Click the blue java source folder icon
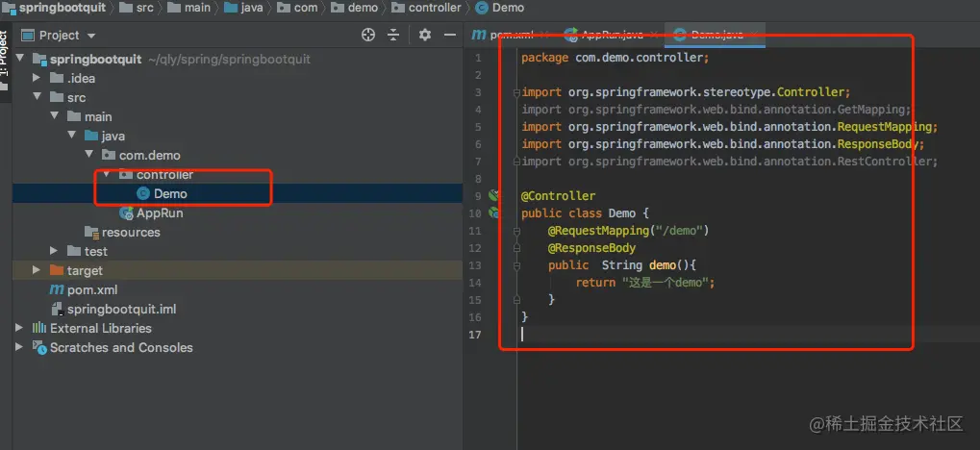Image resolution: width=980 pixels, height=450 pixels. 91,137
